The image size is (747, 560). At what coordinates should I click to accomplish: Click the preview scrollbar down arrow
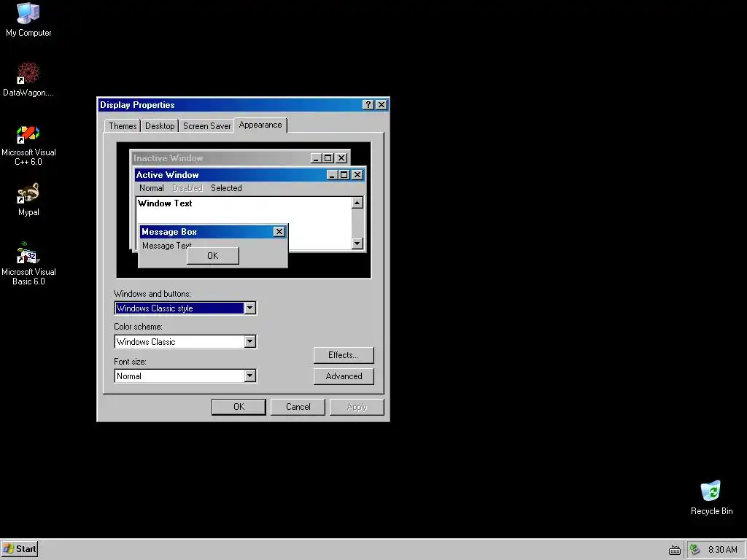point(357,244)
